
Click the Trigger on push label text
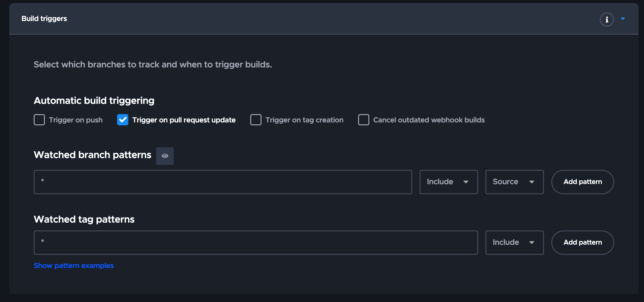click(76, 120)
